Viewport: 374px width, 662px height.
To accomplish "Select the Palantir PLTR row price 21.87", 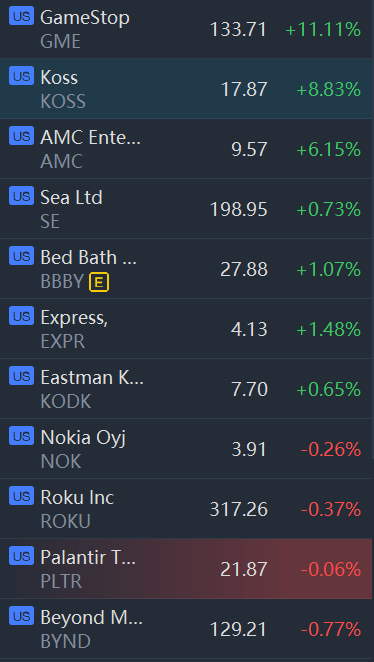I will tap(244, 570).
